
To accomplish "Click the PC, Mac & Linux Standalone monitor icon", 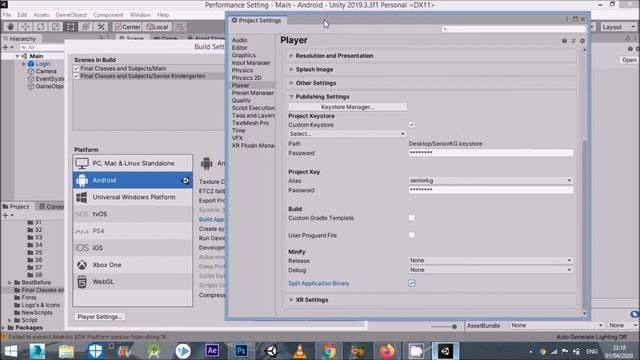I will (x=82, y=163).
